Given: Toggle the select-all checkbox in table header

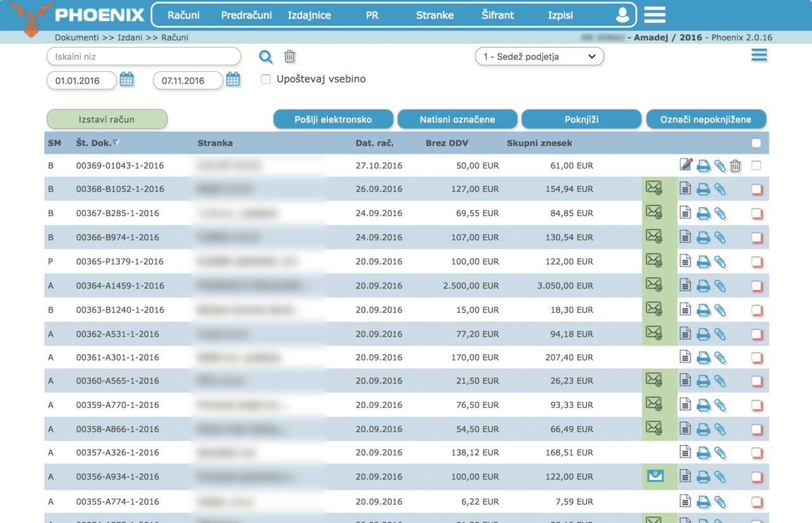Looking at the screenshot, I should tap(756, 143).
